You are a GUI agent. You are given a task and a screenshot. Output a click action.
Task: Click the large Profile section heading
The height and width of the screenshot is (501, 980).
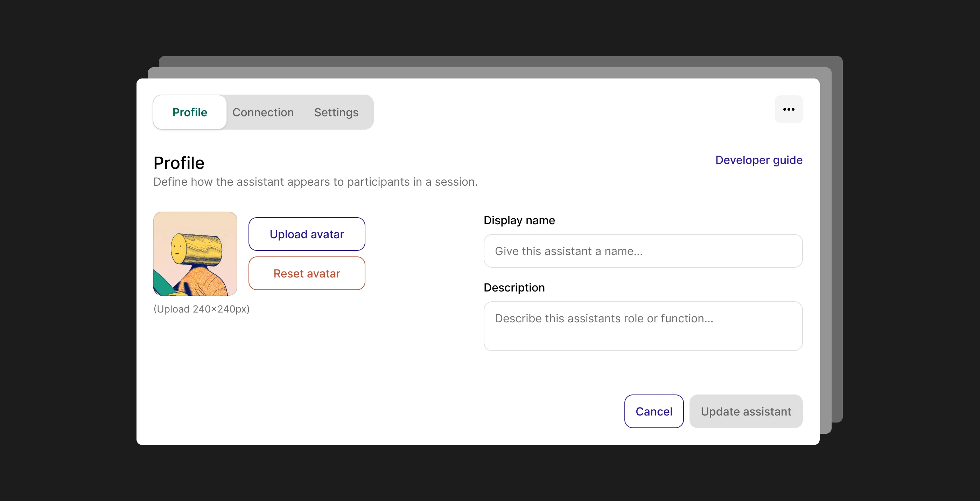[179, 163]
